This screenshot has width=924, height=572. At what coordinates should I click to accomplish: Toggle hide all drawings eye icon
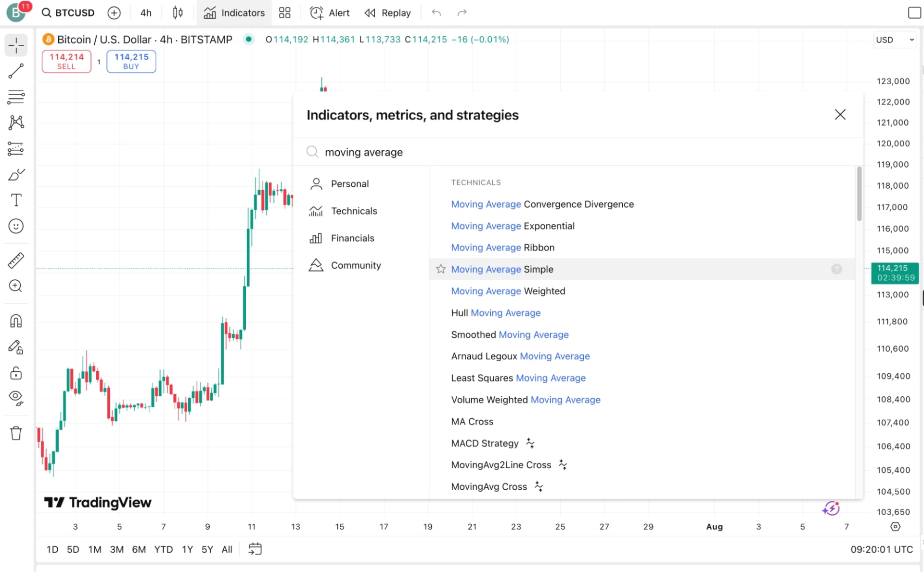point(16,397)
